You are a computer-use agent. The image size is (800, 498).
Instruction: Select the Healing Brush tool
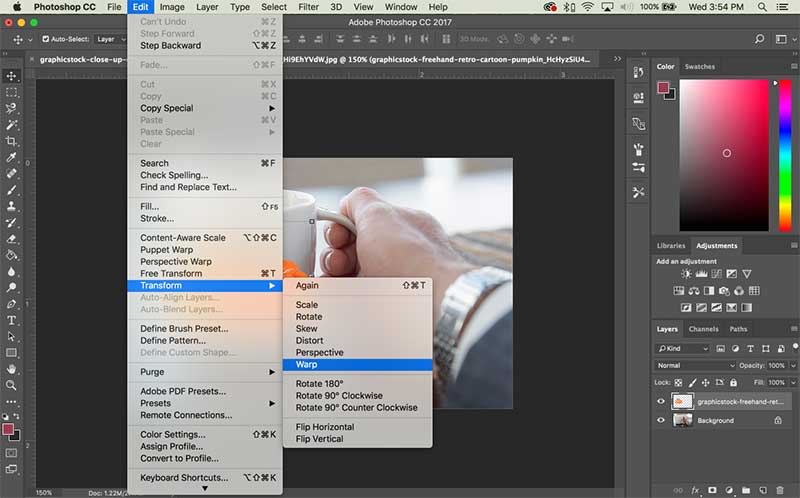coord(11,173)
